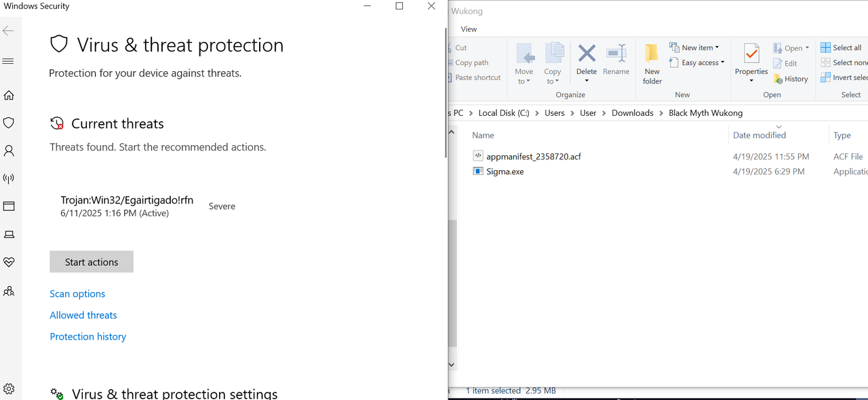Screen dimensions: 868x400
Task: Open Family options people icon in sidebar
Action: pos(9,291)
